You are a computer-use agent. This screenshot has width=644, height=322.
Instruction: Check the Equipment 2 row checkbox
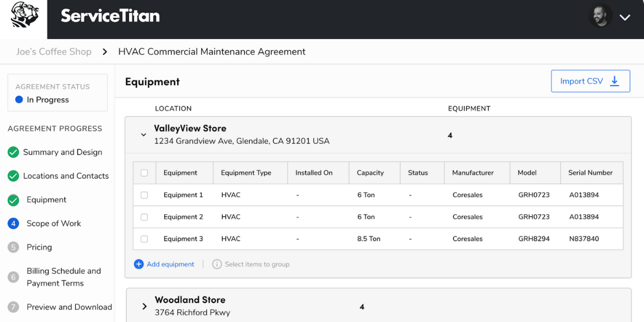pos(144,217)
